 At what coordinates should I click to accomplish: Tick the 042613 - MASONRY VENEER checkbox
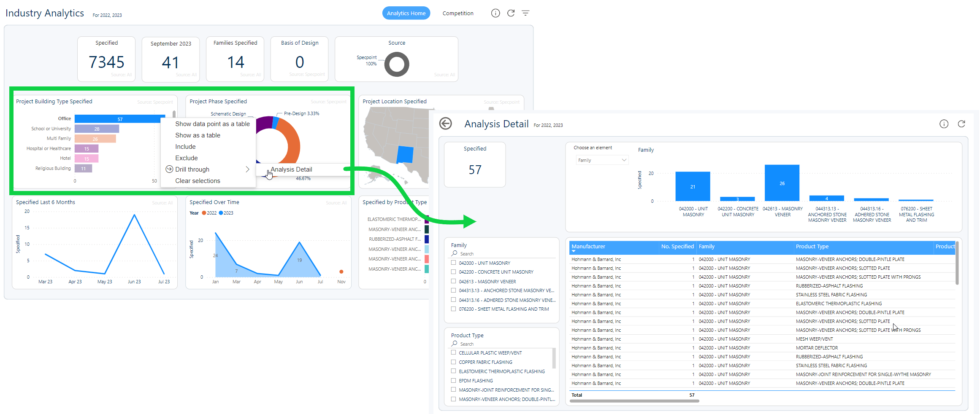454,281
